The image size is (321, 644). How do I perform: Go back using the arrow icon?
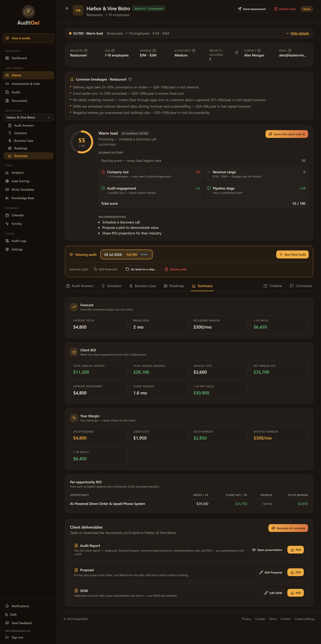67,8
